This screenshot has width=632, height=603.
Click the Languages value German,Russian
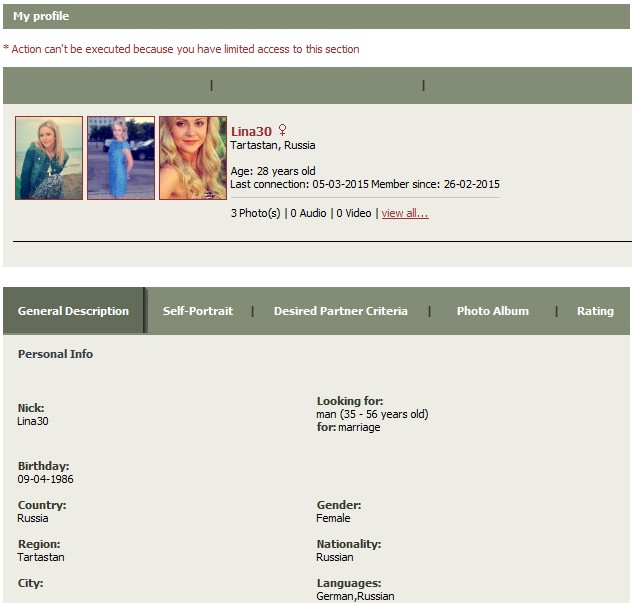(356, 596)
